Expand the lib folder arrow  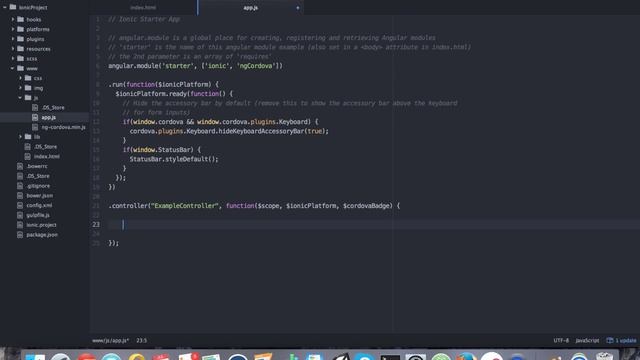pyautogui.click(x=20, y=137)
